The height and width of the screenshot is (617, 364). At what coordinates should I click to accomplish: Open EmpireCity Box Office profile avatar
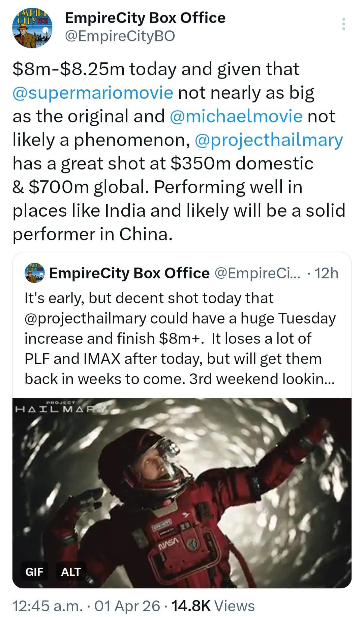32,28
